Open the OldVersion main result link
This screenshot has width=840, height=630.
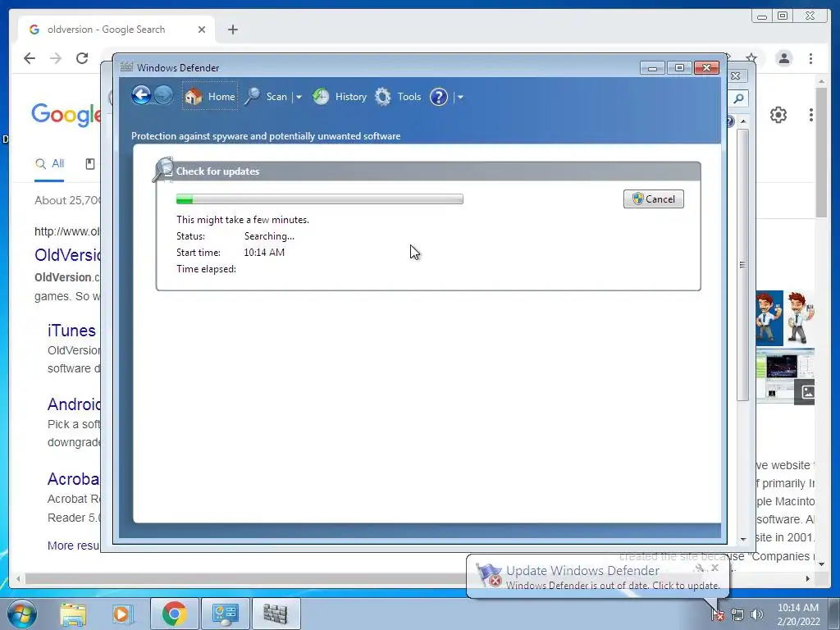67,255
